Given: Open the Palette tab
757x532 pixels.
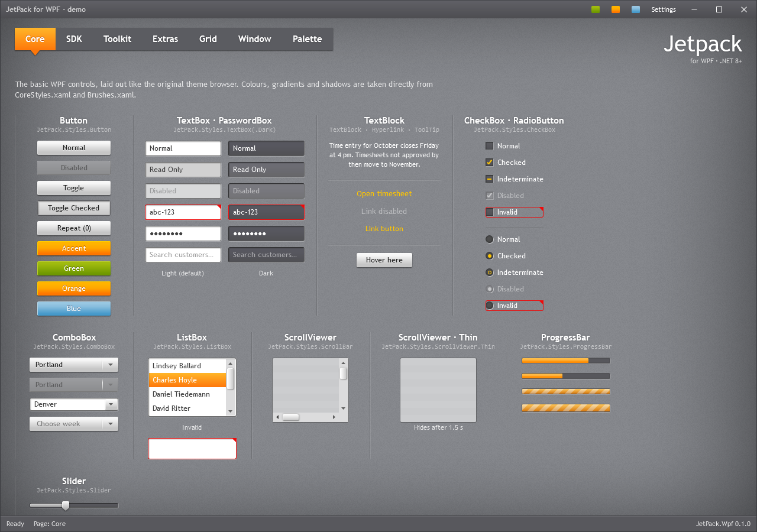Looking at the screenshot, I should pyautogui.click(x=307, y=39).
